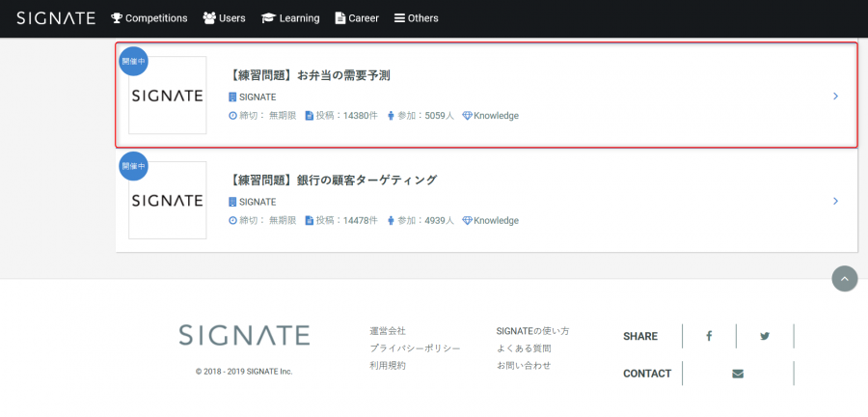Image resolution: width=868 pixels, height=417 pixels.
Task: Expand the Others hamburger menu
Action: tap(417, 18)
